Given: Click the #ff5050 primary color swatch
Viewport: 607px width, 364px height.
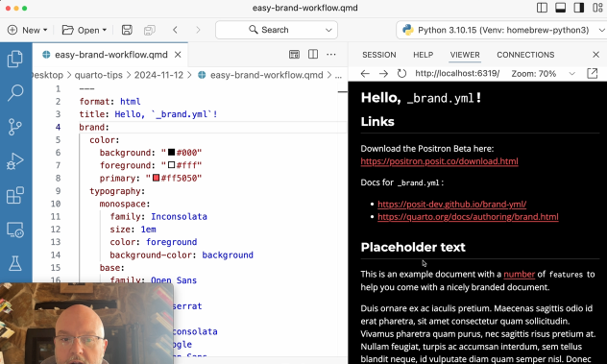Looking at the screenshot, I should pyautogui.click(x=156, y=178).
